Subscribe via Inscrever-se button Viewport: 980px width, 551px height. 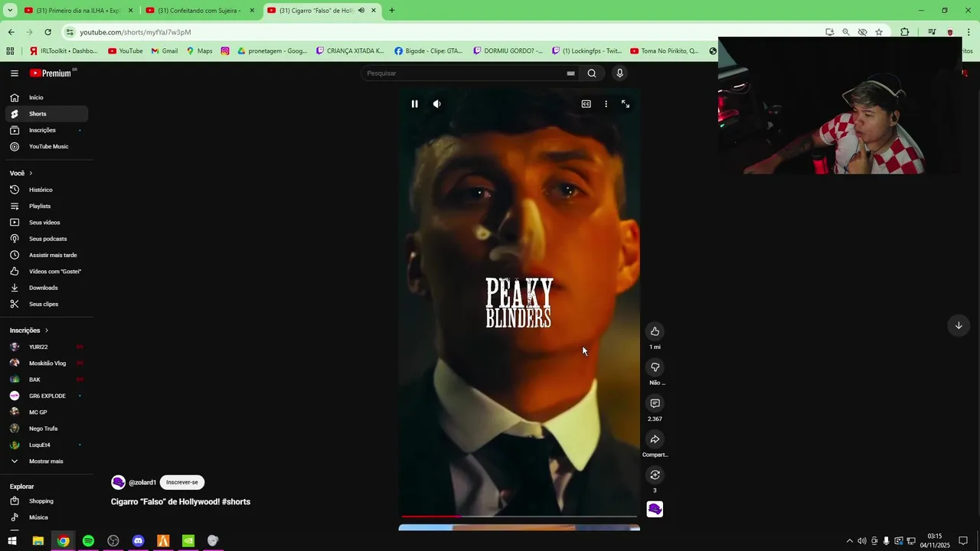click(182, 482)
